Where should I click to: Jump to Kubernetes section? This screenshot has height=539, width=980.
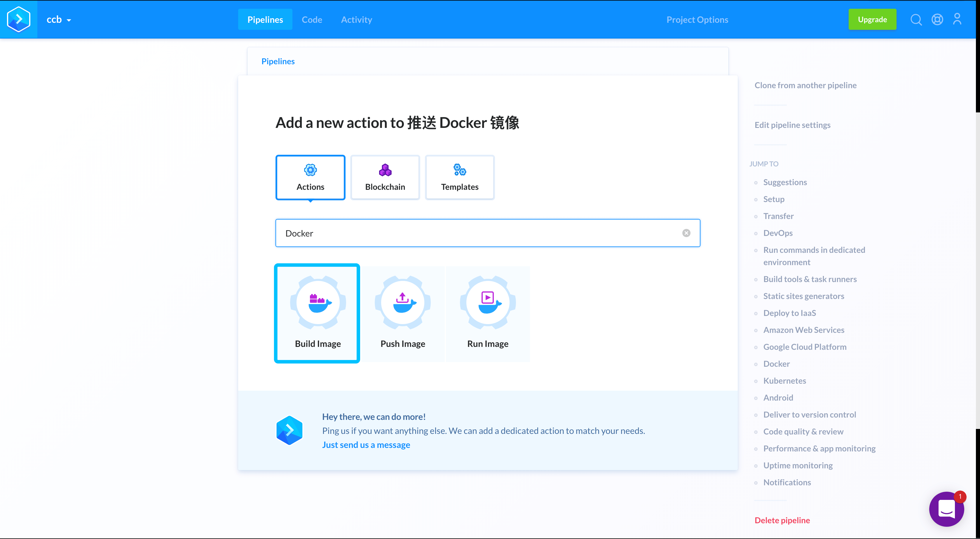(x=784, y=381)
